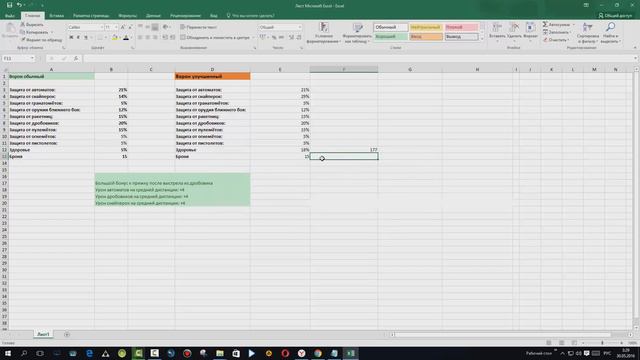Click the comma style (000) icon
The image size is (640, 360).
pos(281,38)
